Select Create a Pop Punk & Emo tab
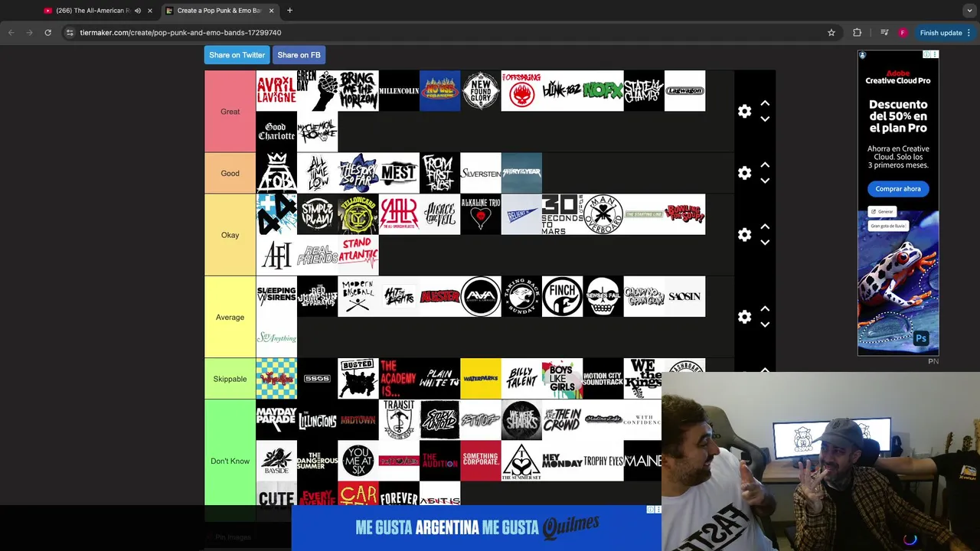980x551 pixels. [220, 11]
